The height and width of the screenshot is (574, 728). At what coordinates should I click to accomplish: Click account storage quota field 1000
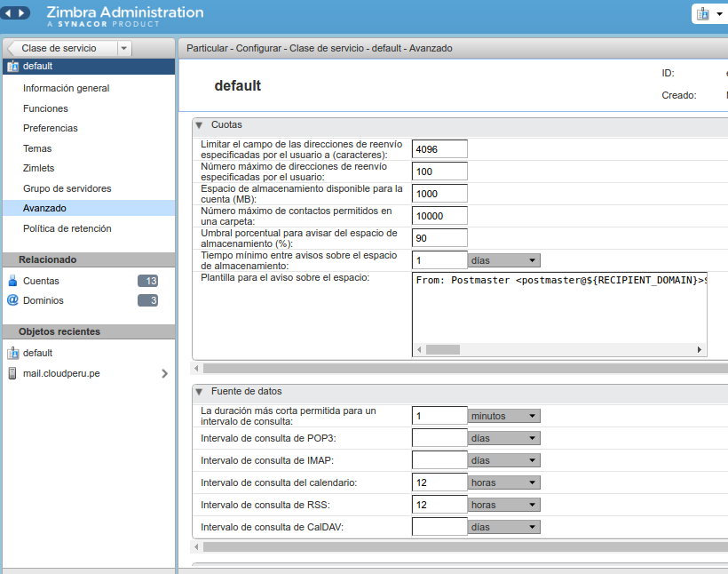[439, 194]
